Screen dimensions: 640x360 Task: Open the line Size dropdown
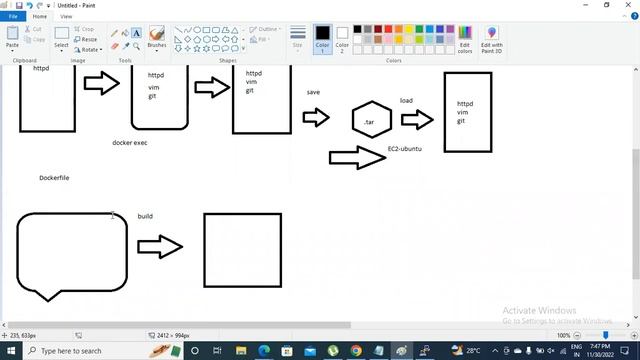click(x=298, y=38)
